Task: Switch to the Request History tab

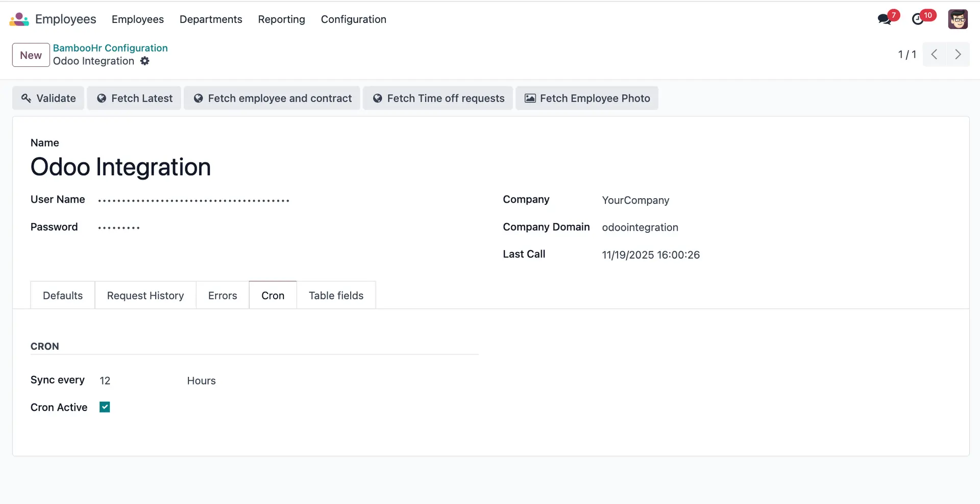Action: point(145,296)
